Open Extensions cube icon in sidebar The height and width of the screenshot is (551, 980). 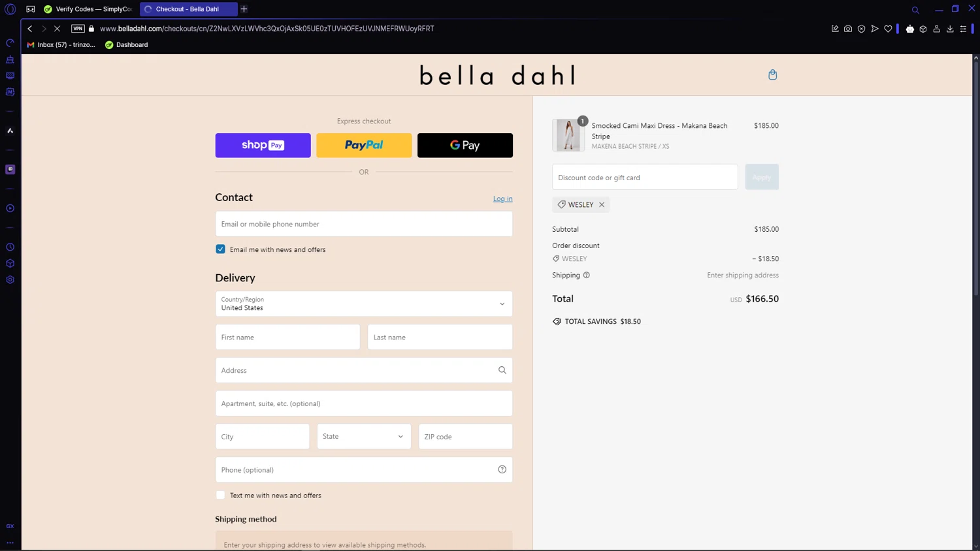[10, 264]
